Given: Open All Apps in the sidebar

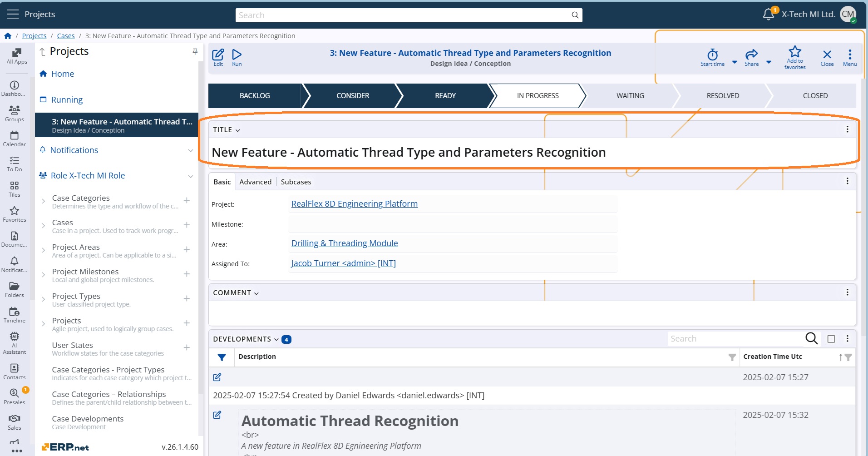Looking at the screenshot, I should point(16,56).
